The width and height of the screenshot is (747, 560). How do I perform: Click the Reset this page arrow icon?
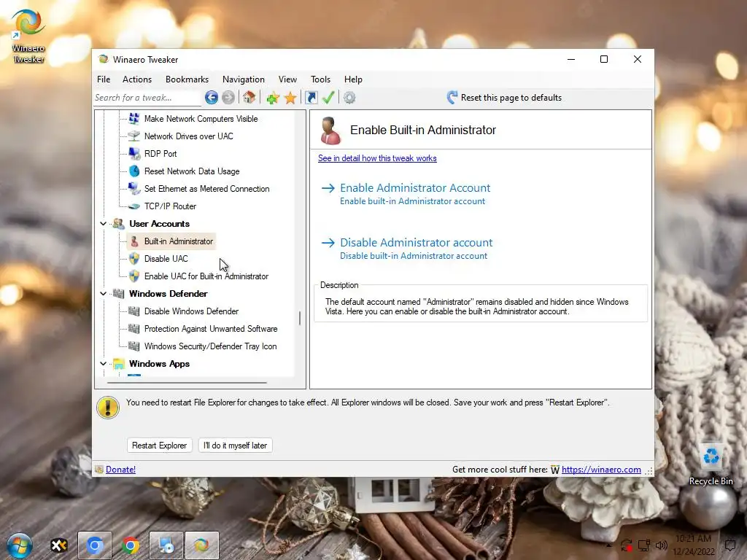pos(452,98)
